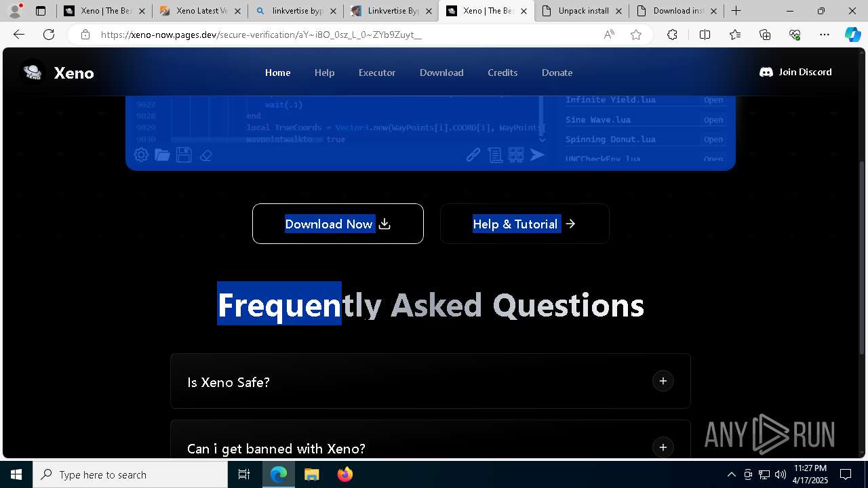Click the Windows search box
Image resolution: width=868 pixels, height=488 pixels.
(x=130, y=474)
